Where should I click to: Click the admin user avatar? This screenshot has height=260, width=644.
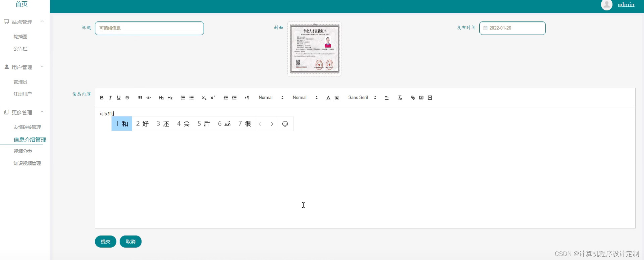point(607,5)
